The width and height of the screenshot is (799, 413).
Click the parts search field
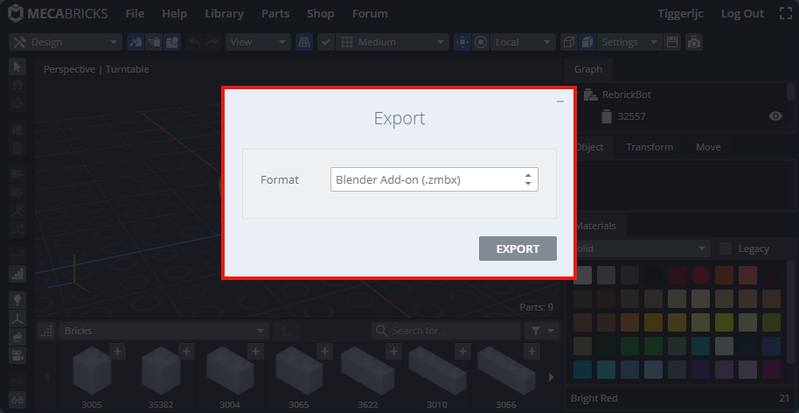(x=445, y=331)
